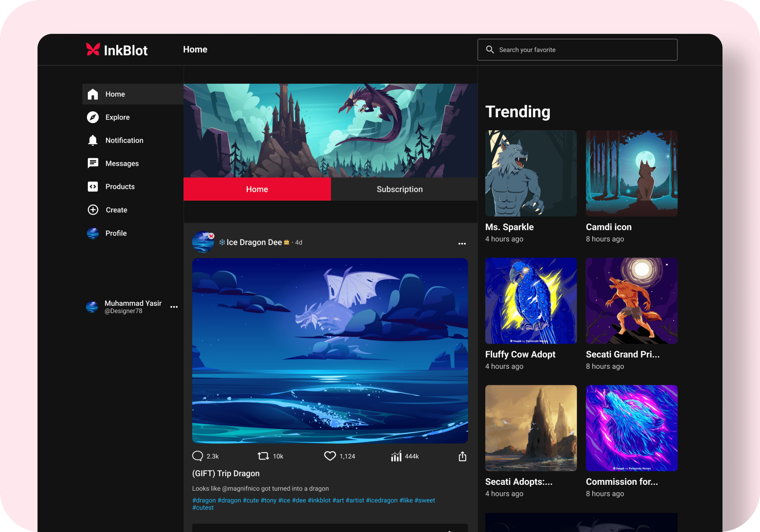Open the Commission for... neon wolf thumbnail
Screen dimensions: 760x532
631,428
